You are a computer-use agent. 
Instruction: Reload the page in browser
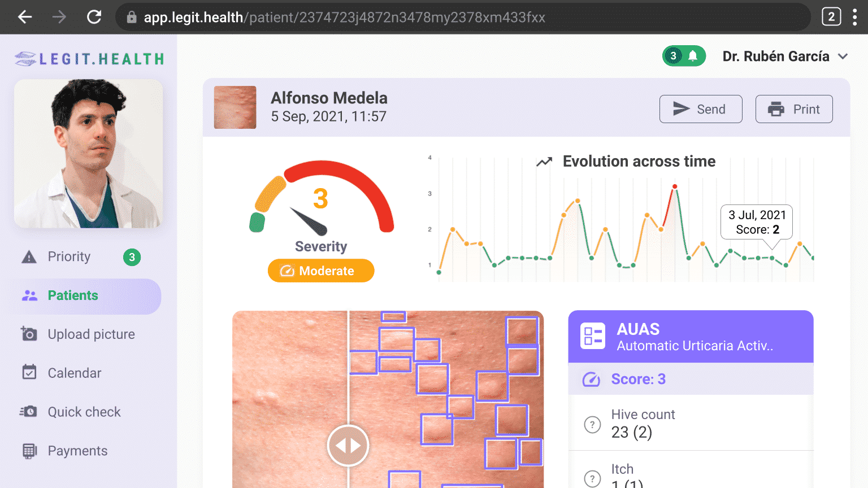tap(94, 17)
